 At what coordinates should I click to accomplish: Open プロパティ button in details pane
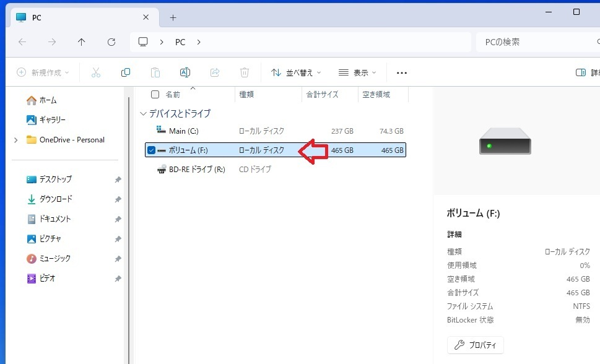point(476,345)
